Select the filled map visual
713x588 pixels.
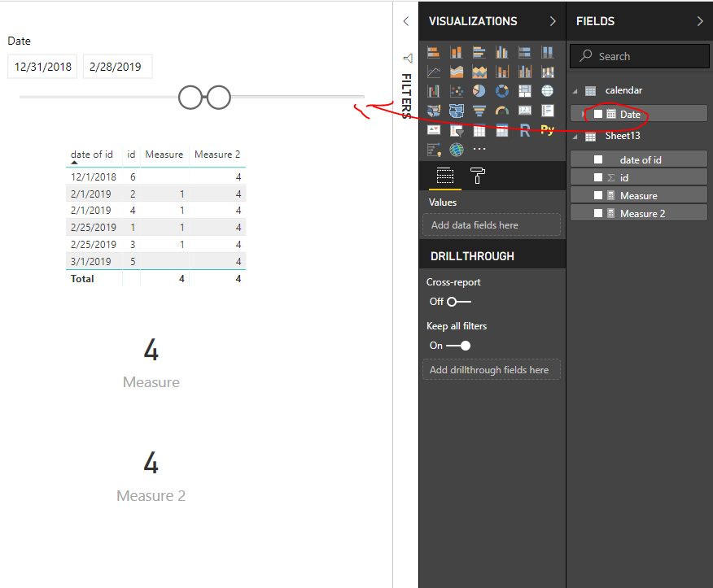(433, 111)
